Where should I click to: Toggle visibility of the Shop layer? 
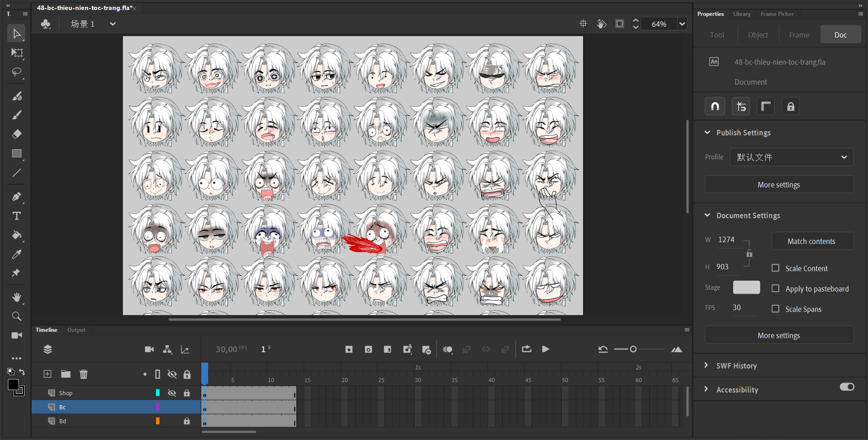point(172,393)
